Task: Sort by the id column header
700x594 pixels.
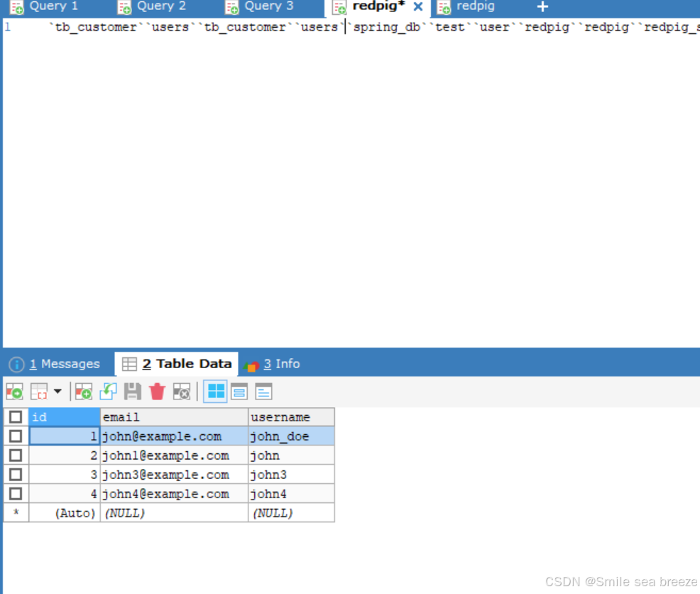Action: point(65,417)
